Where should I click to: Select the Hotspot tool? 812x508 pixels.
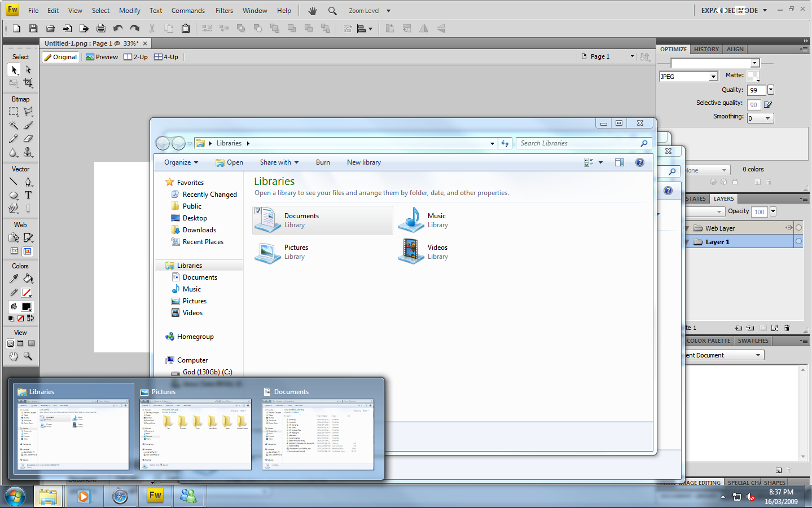(14, 237)
